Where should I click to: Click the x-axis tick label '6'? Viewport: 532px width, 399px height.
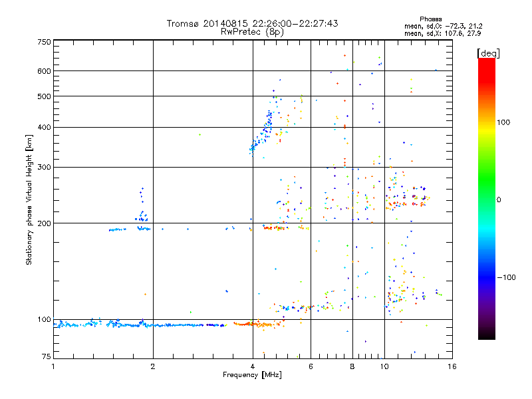pyautogui.click(x=311, y=366)
